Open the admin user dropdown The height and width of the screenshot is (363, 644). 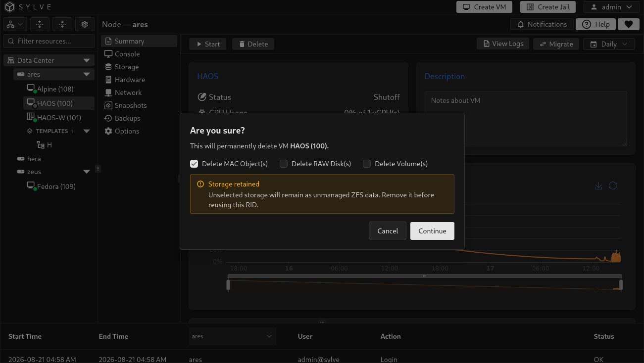tap(611, 7)
